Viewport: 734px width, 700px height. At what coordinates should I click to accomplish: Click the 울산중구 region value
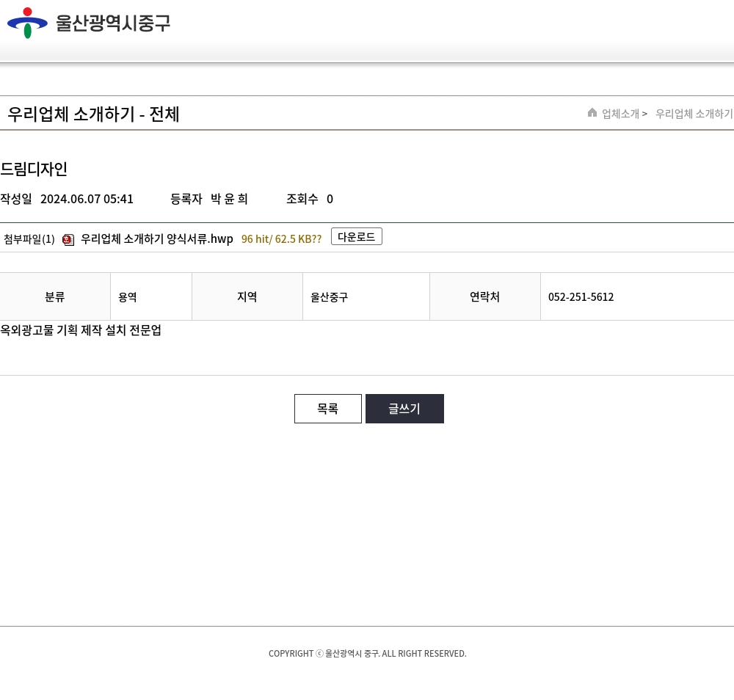point(329,297)
